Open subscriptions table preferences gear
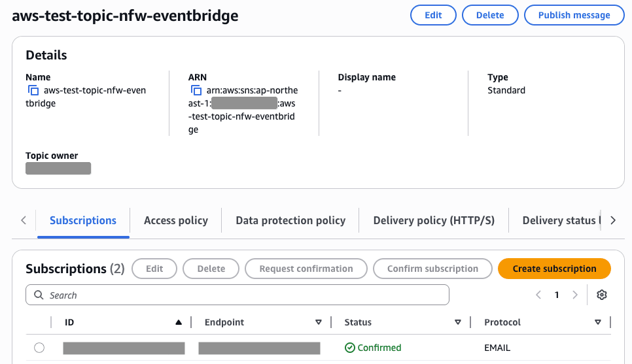632x364 pixels. pos(602,295)
